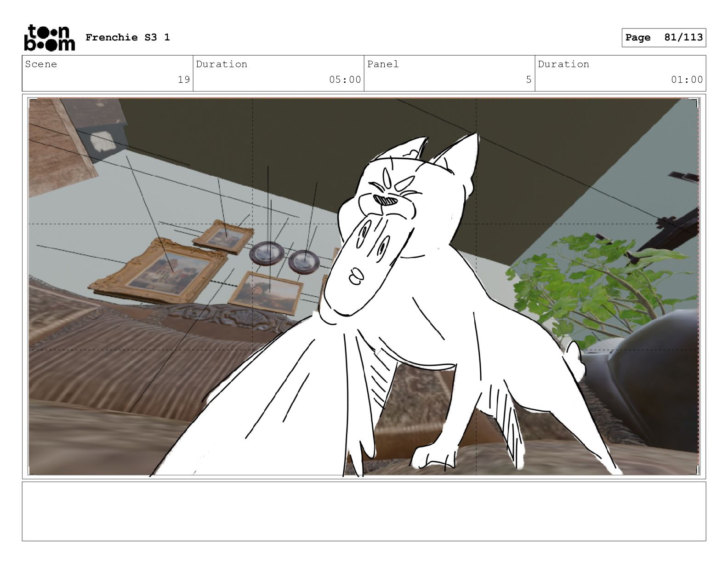Viewport: 728px width, 563px height.
Task: Select the scene duration value '05:00'
Action: point(345,80)
